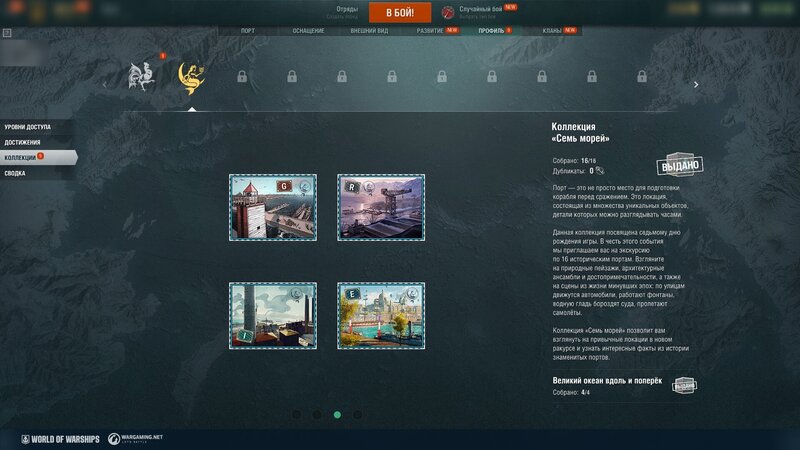Image resolution: width=800 pixels, height=450 pixels.
Task: Open СВОДКА in the sidebar
Action: click(37, 173)
